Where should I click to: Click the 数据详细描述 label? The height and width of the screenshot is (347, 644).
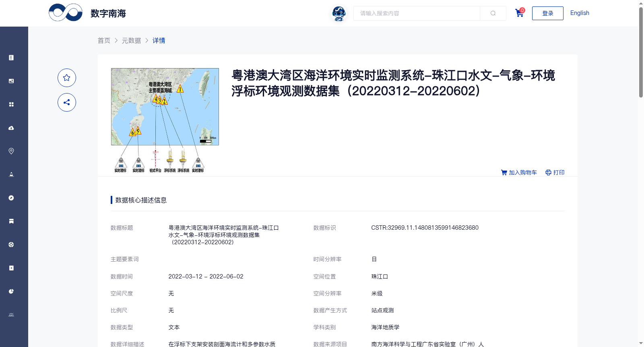[x=127, y=344]
